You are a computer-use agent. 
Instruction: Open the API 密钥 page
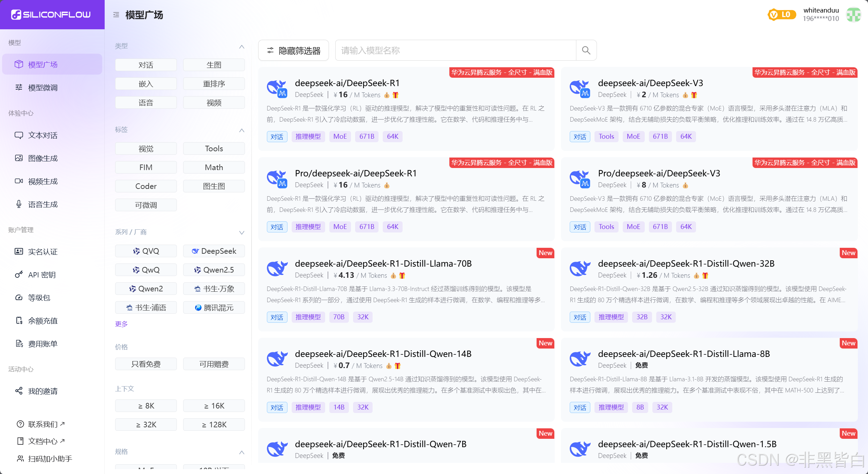42,275
